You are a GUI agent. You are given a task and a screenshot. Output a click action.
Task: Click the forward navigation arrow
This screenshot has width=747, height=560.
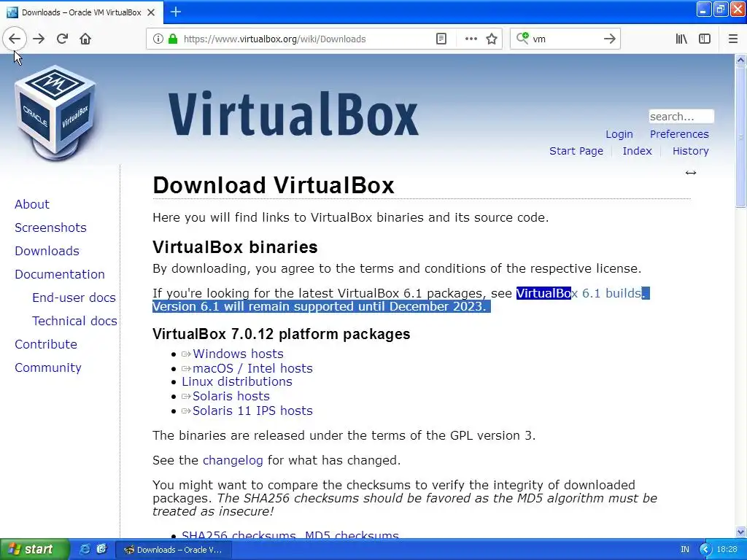pyautogui.click(x=39, y=39)
